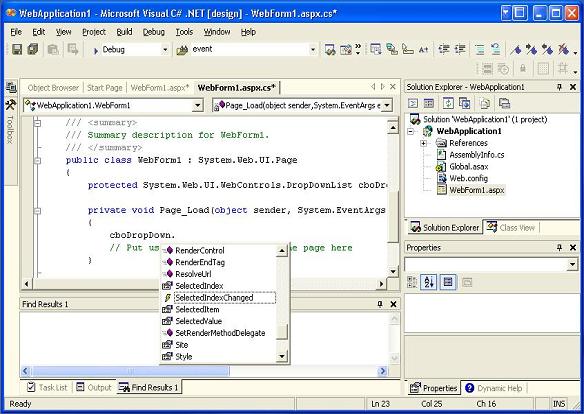584x414 pixels.
Task: Switch to the Output tab
Action: pyautogui.click(x=94, y=387)
